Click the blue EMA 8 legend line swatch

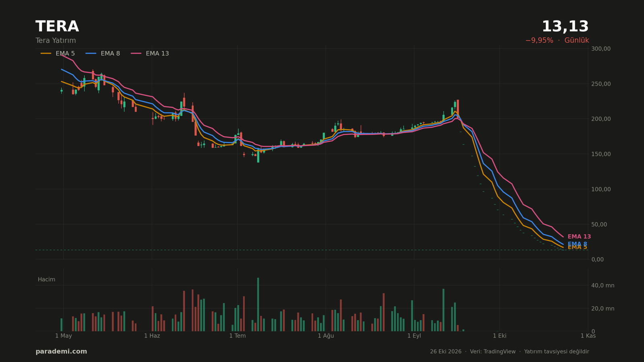91,53
